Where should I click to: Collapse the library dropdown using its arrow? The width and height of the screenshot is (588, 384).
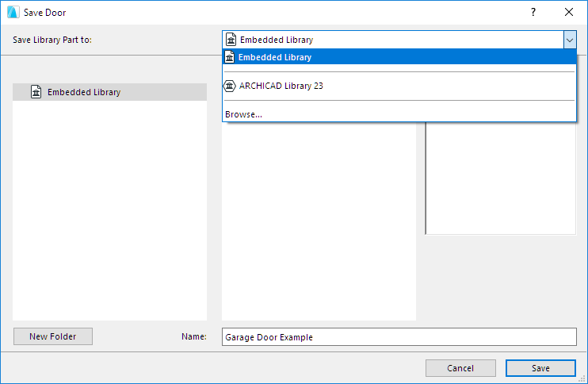(x=570, y=40)
